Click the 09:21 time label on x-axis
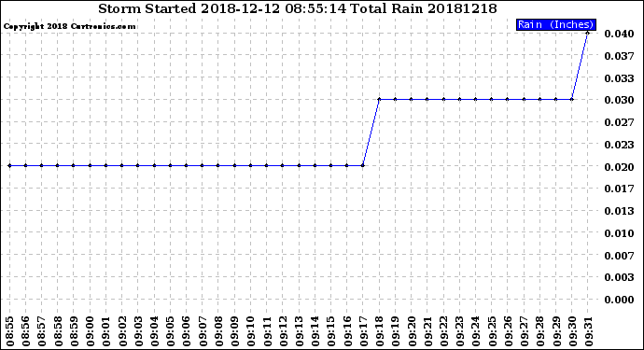Image resolution: width=644 pixels, height=350 pixels. 427,331
